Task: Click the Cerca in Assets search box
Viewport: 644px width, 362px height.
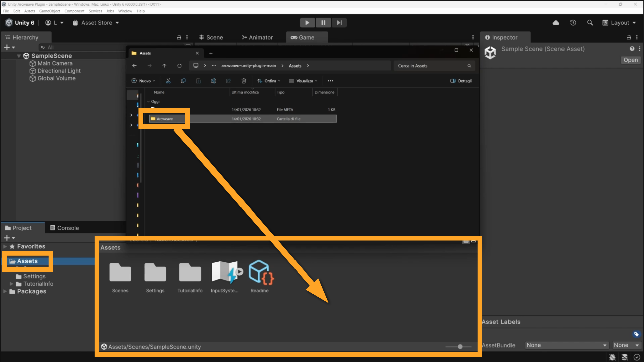Action: (x=434, y=66)
